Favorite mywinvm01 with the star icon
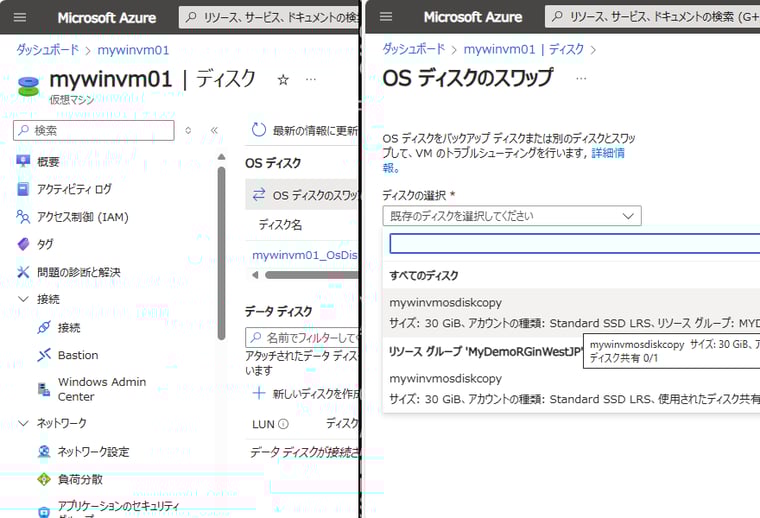This screenshot has height=518, width=760. (x=283, y=79)
